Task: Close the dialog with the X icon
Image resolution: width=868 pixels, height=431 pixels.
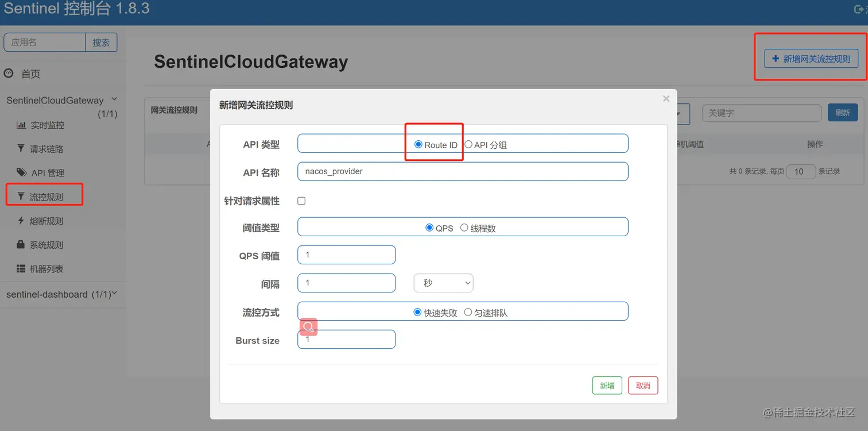Action: click(x=666, y=99)
